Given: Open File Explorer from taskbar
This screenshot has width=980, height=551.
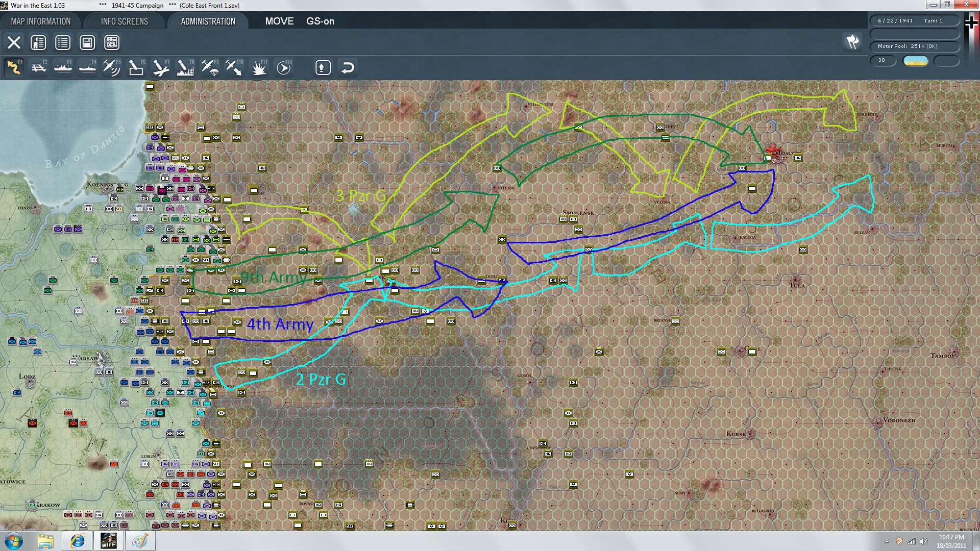Looking at the screenshot, I should [45, 541].
